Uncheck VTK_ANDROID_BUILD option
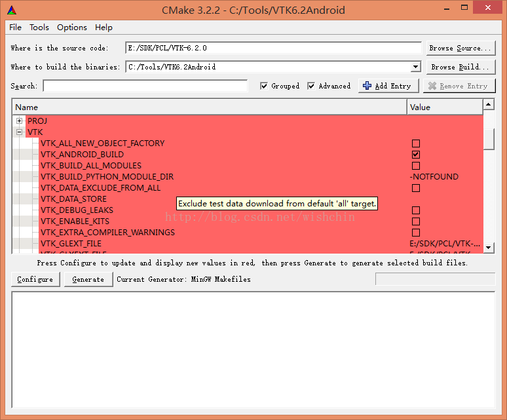 416,155
